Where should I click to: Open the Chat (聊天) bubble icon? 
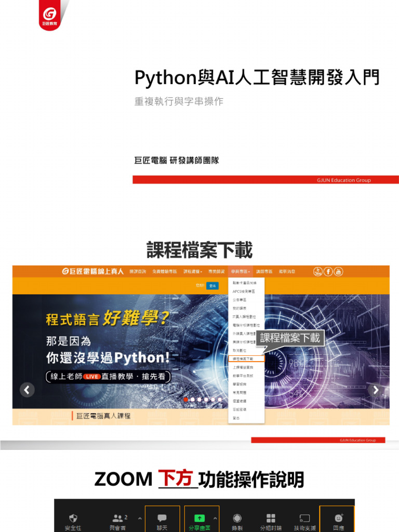162,518
